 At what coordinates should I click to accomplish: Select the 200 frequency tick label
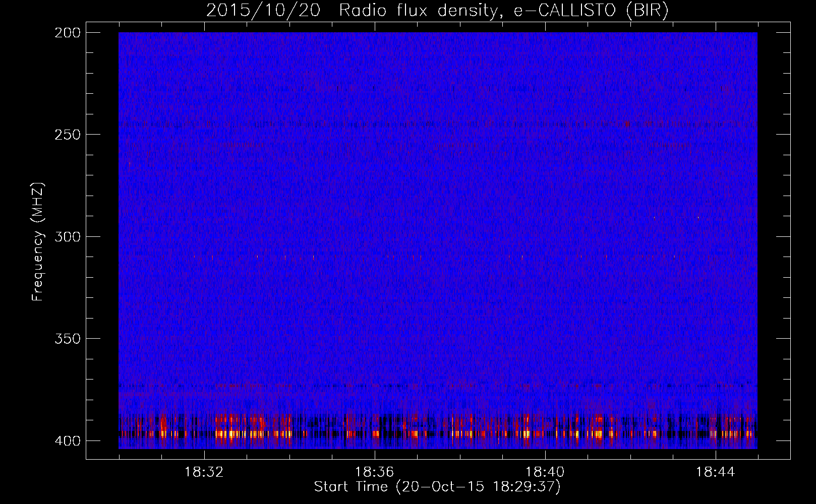pyautogui.click(x=68, y=33)
